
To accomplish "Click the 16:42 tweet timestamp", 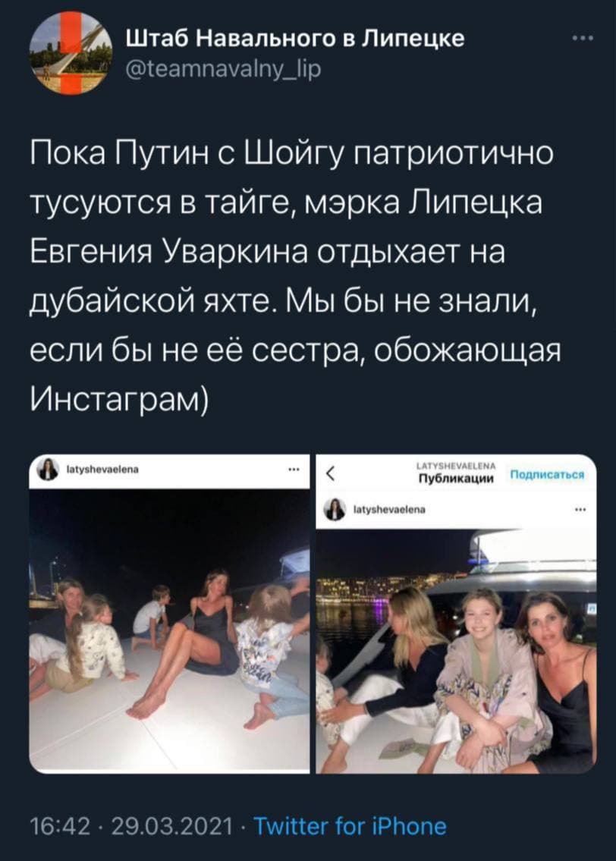I will pos(60,826).
